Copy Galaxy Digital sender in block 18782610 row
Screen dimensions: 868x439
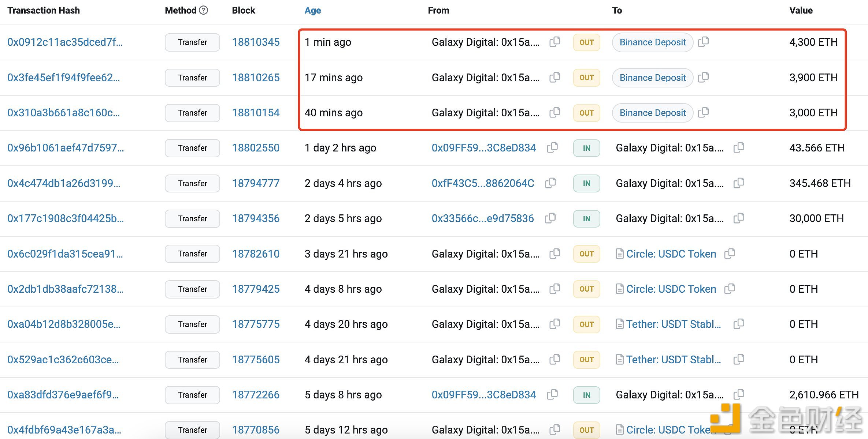(555, 253)
